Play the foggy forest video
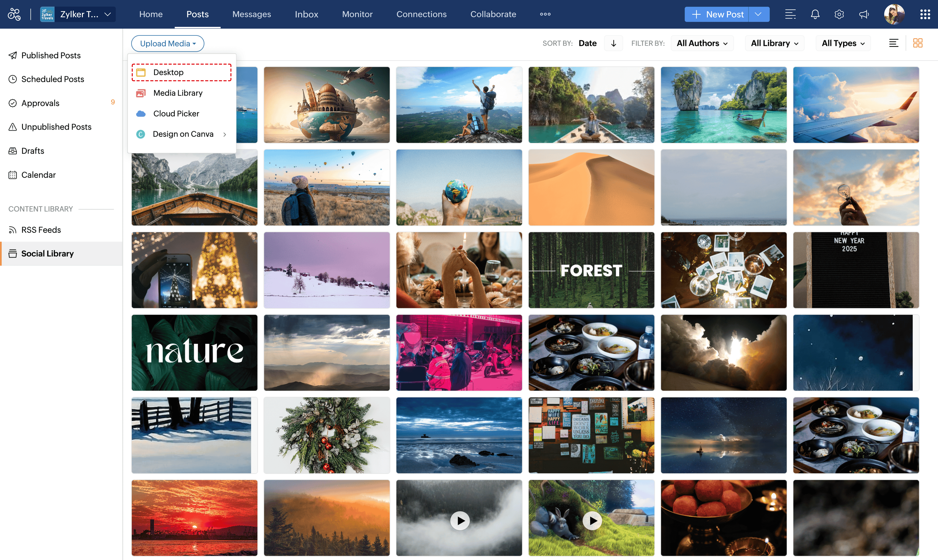The height and width of the screenshot is (560, 938). [460, 521]
